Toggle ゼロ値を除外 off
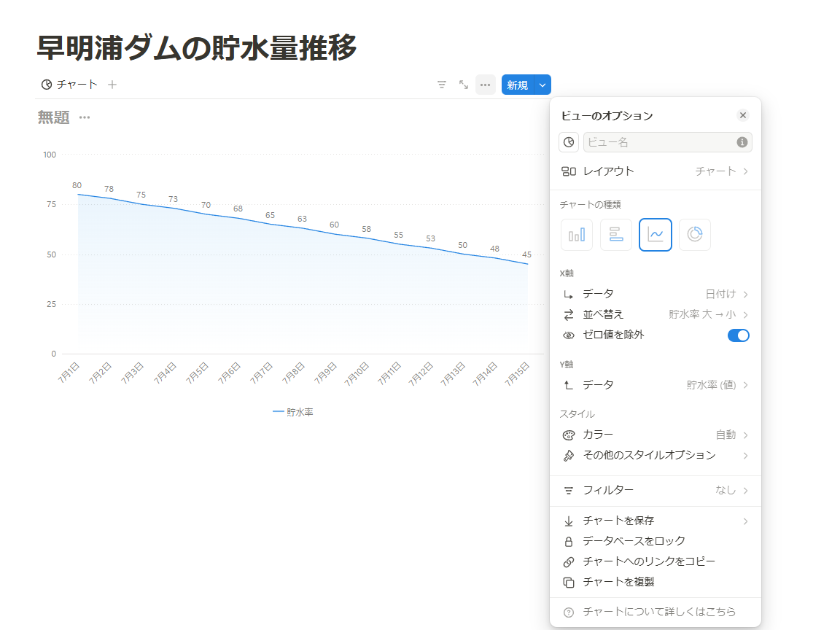This screenshot has width=840, height=630. (x=739, y=335)
